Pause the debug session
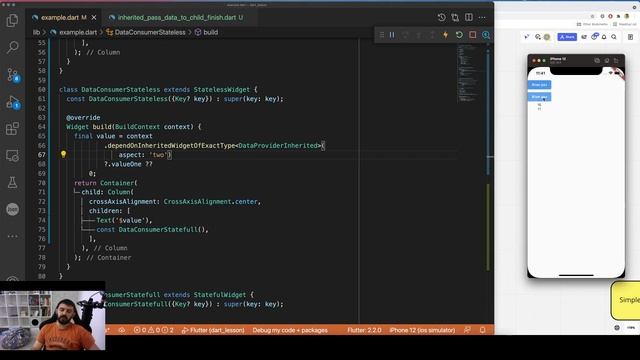 392,35
